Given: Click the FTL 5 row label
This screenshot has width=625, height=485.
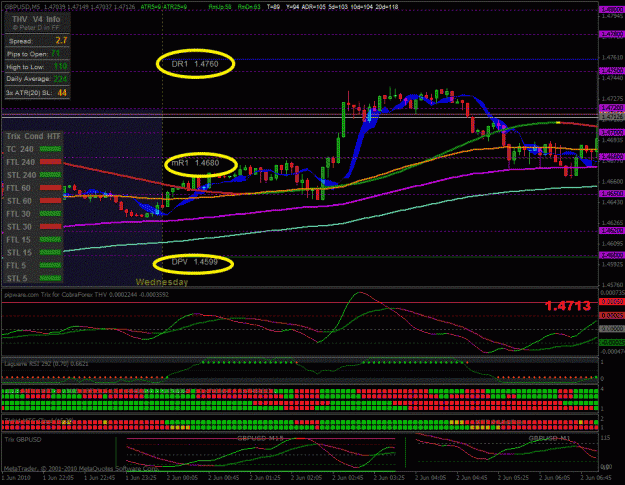Looking at the screenshot, I should pyautogui.click(x=16, y=266).
